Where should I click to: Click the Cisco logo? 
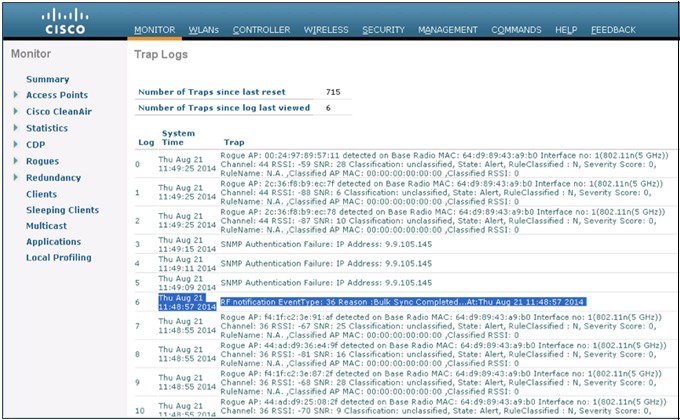65,21
